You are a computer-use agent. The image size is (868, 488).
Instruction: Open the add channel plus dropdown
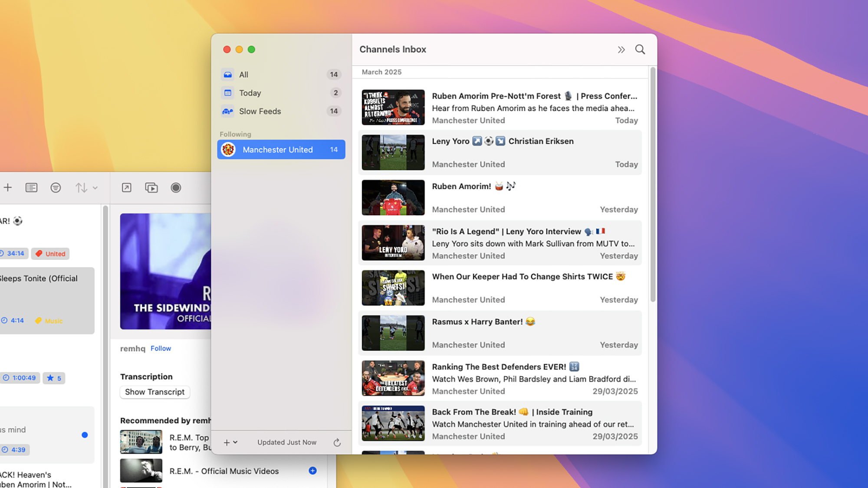[x=230, y=442]
